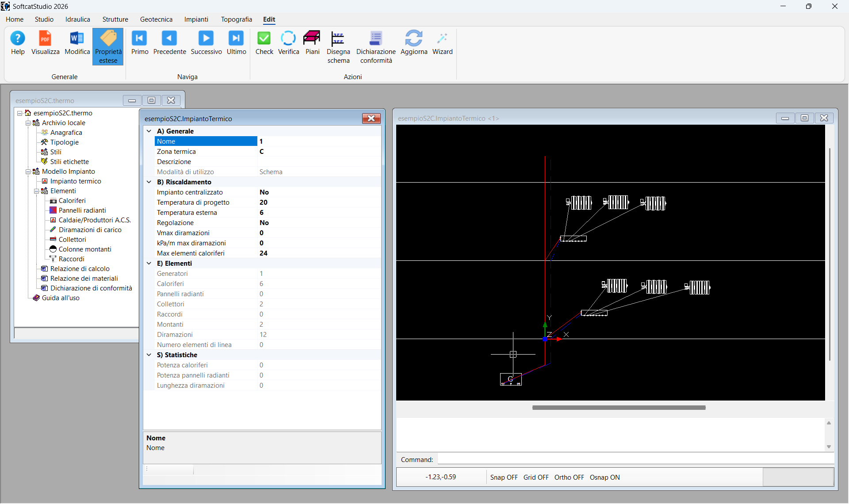This screenshot has height=504, width=849.
Task: Jump to Ultimo record
Action: point(236,43)
